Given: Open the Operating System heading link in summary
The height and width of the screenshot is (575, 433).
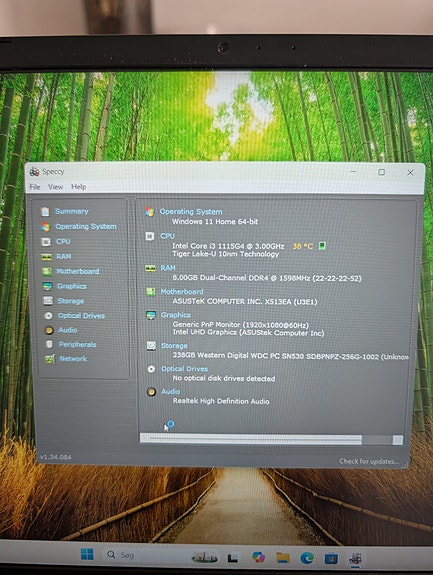Looking at the screenshot, I should [x=191, y=212].
